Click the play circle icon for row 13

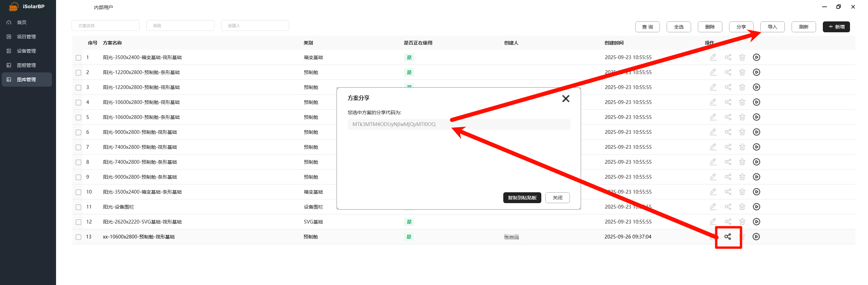[x=756, y=237]
